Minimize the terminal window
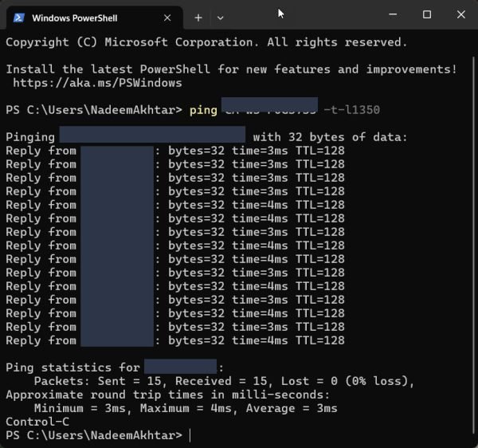 tap(393, 14)
